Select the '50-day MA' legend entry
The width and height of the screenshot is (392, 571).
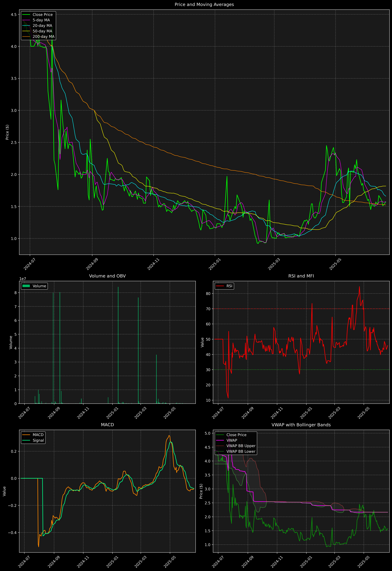(37, 31)
